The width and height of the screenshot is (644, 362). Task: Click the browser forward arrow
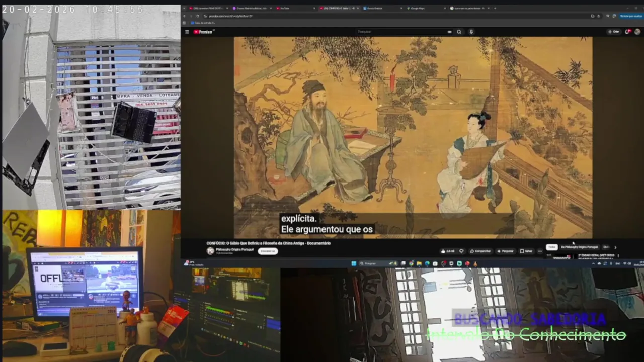coord(191,16)
